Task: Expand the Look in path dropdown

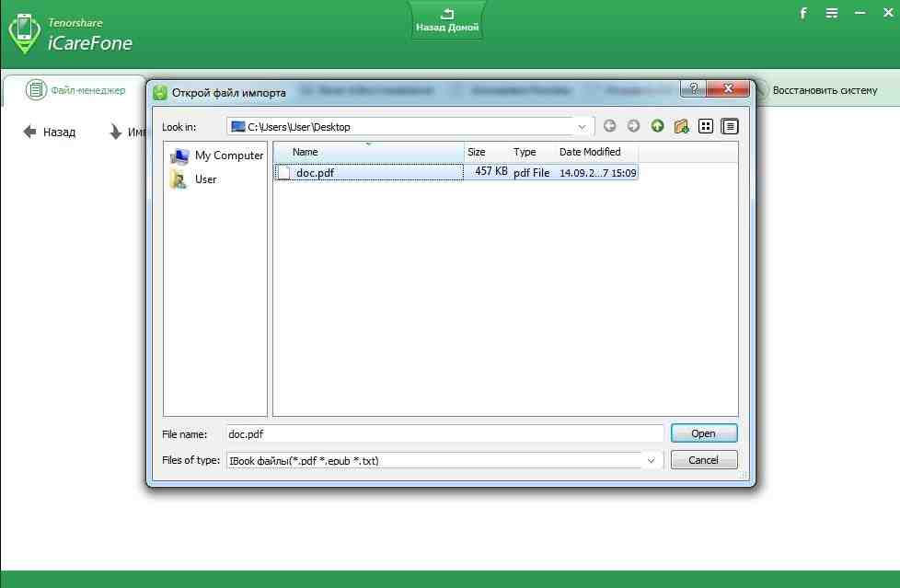Action: (x=582, y=127)
